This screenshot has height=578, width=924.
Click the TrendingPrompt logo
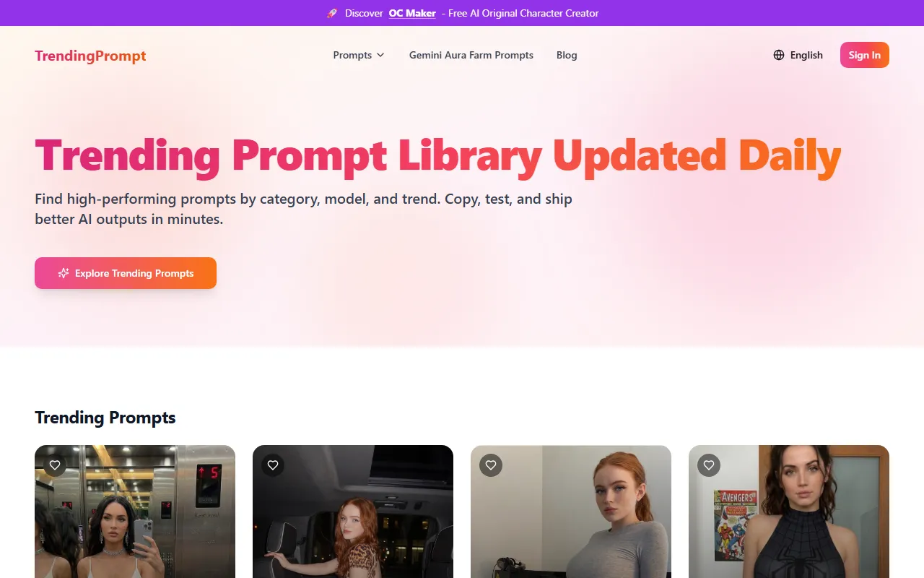click(x=90, y=56)
